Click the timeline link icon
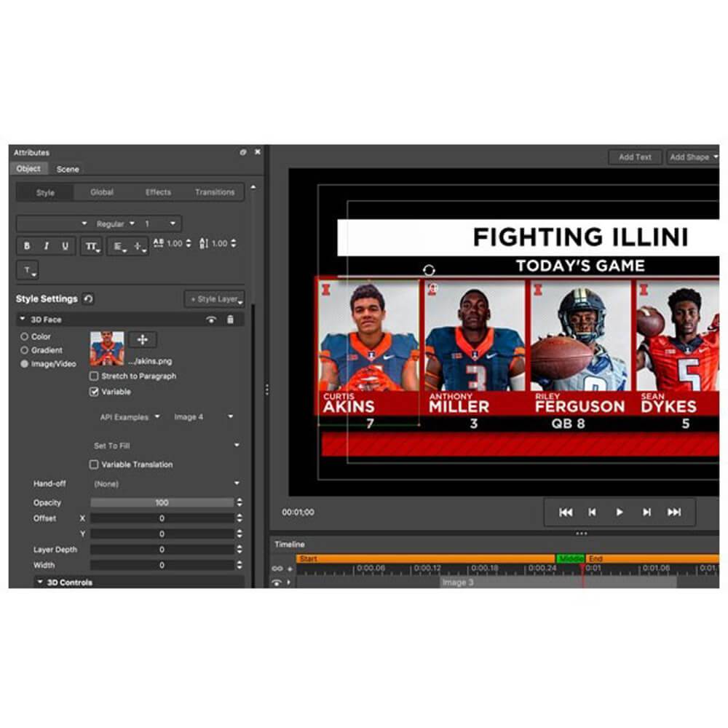The width and height of the screenshot is (728, 728). tap(277, 569)
